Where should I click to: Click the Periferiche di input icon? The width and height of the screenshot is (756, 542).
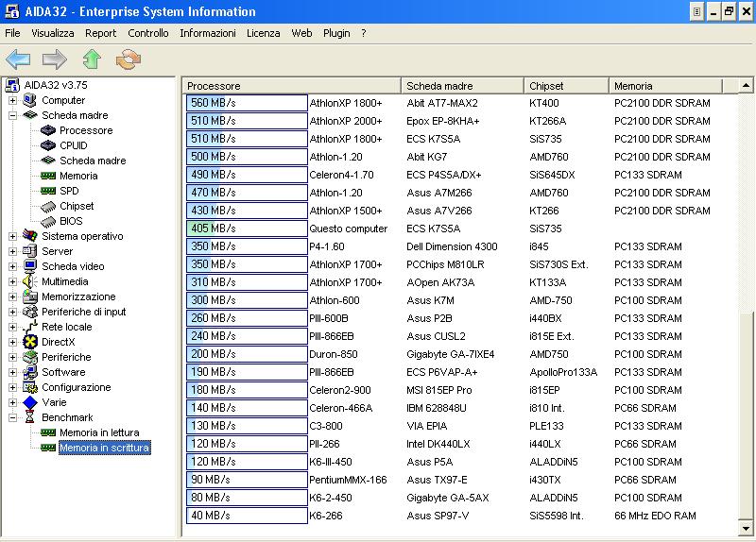point(30,312)
